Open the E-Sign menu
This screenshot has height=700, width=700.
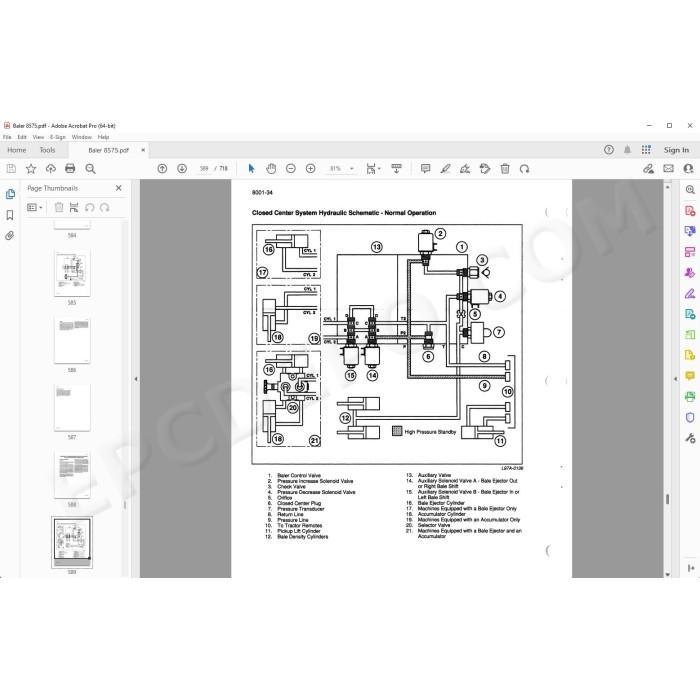pos(58,137)
